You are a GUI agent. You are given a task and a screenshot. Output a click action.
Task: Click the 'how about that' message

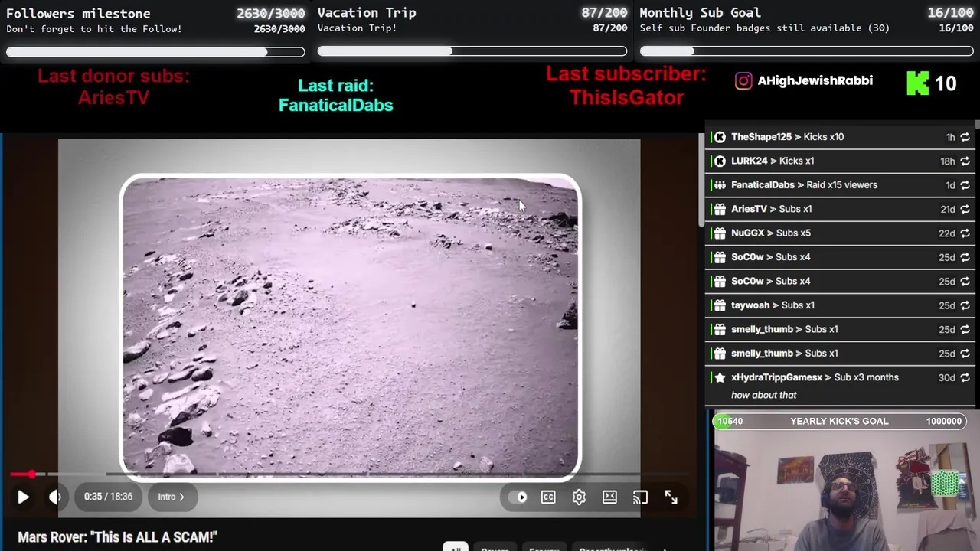(x=764, y=395)
